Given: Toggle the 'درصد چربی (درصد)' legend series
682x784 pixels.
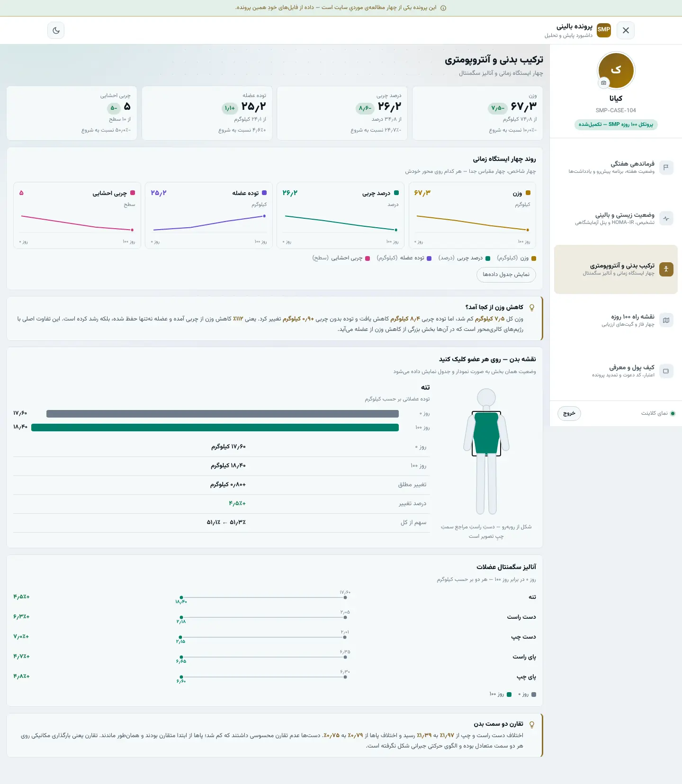Looking at the screenshot, I should 464,258.
